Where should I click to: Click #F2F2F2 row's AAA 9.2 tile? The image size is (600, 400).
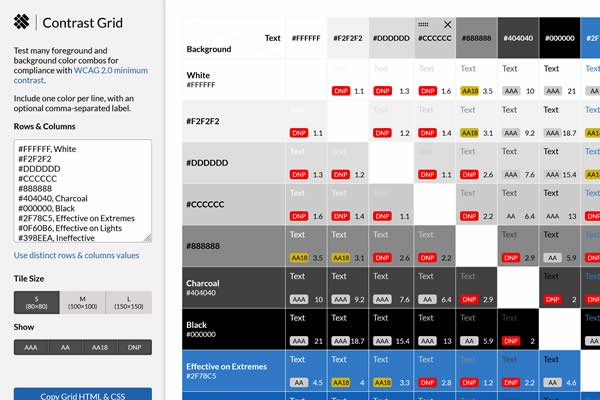(518, 121)
